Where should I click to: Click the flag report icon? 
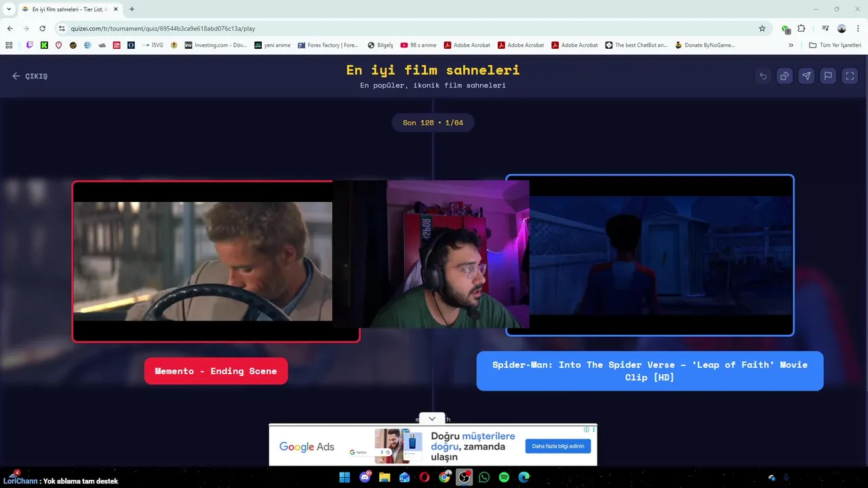pyautogui.click(x=828, y=76)
